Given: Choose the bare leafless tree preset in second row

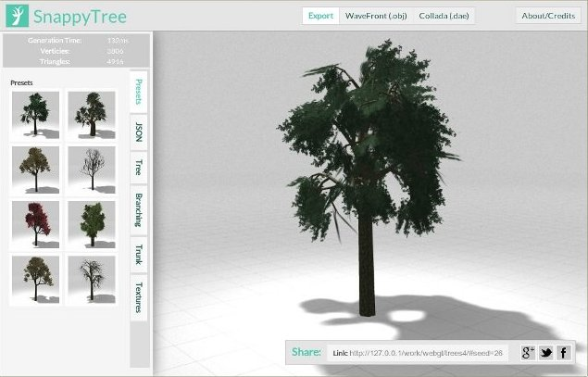Looking at the screenshot, I should (x=91, y=169).
